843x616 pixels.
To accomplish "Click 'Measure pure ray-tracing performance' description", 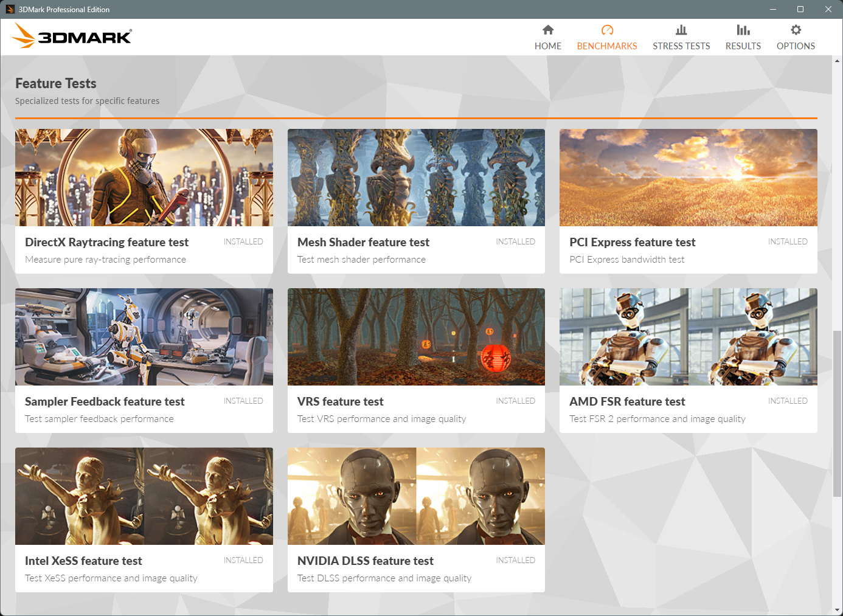I will click(x=105, y=260).
